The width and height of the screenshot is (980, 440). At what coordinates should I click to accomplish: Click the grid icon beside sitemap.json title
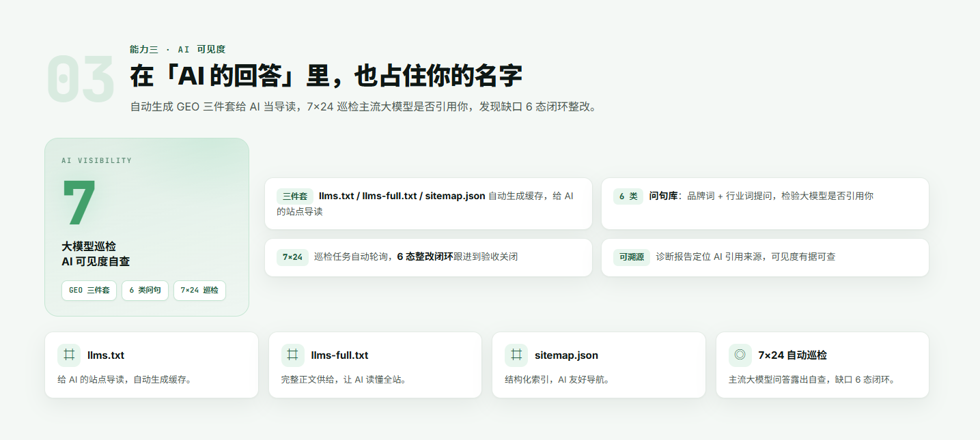point(516,355)
